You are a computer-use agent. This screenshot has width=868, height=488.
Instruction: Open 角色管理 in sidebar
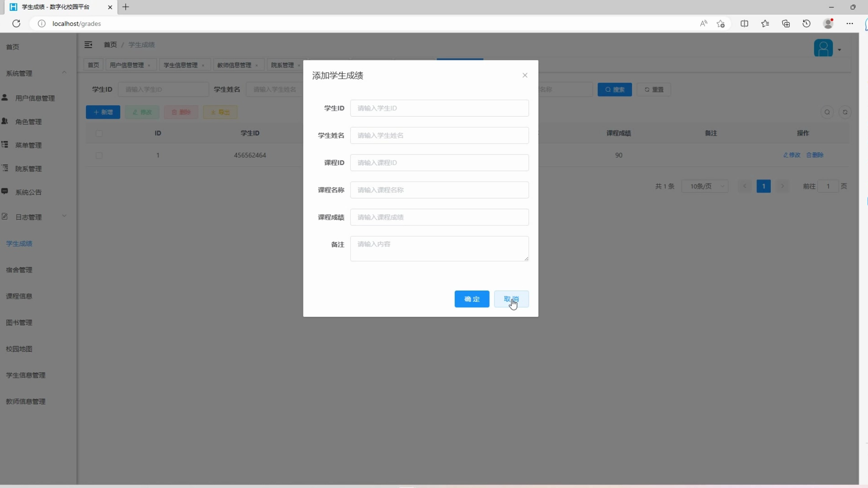pyautogui.click(x=28, y=122)
